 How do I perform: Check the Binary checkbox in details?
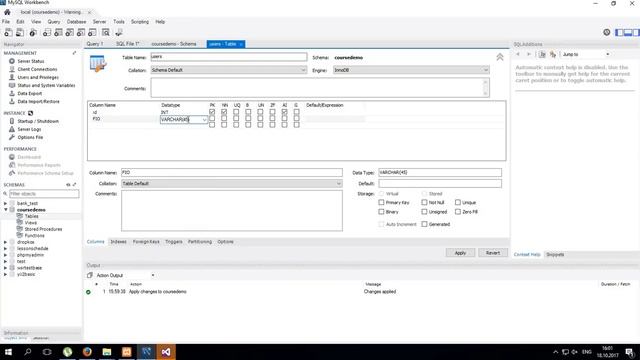pyautogui.click(x=381, y=212)
